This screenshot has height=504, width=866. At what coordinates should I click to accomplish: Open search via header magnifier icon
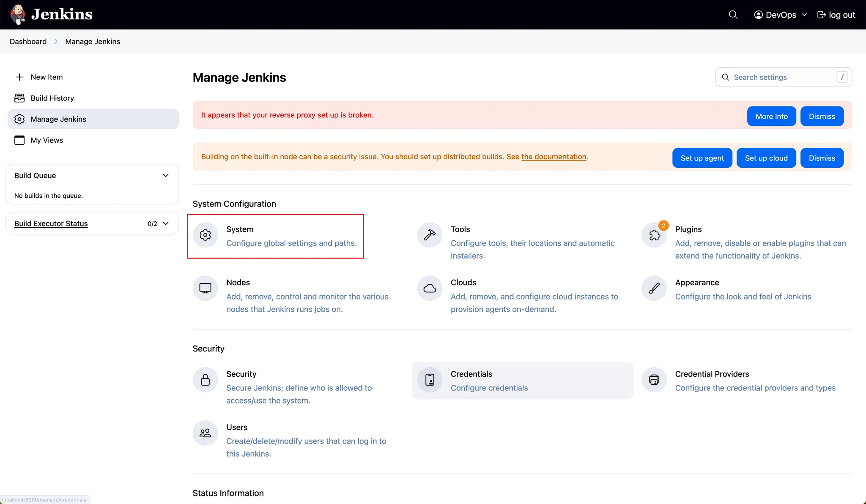[x=733, y=15]
